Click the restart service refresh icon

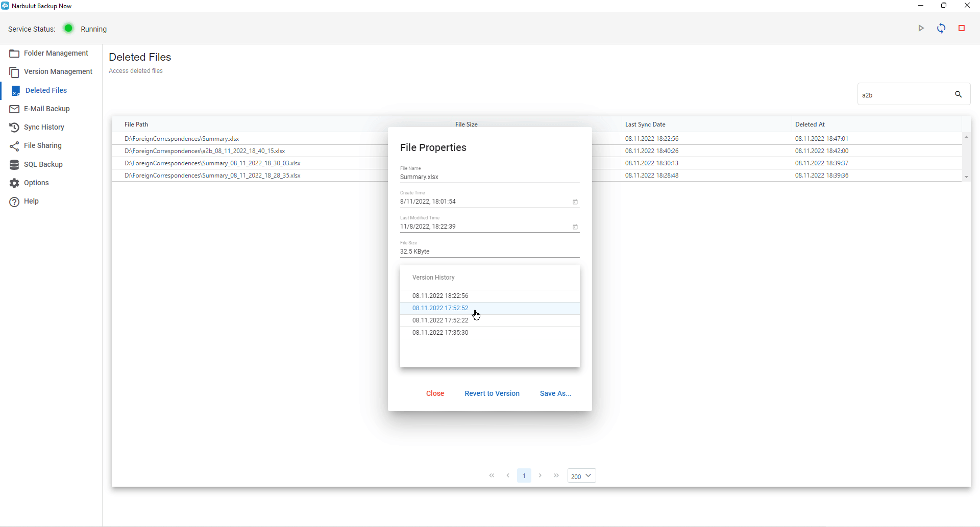941,29
